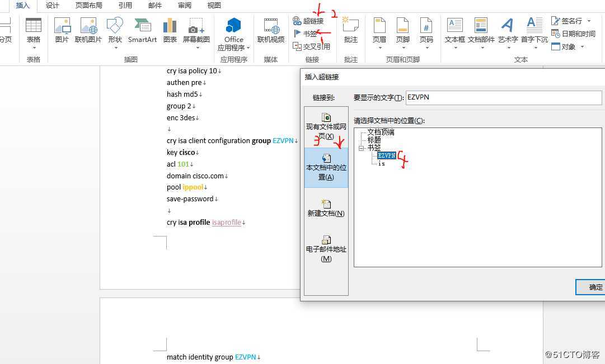Click the Hyperlink (超链接) command
605x364 pixels.
point(308,21)
